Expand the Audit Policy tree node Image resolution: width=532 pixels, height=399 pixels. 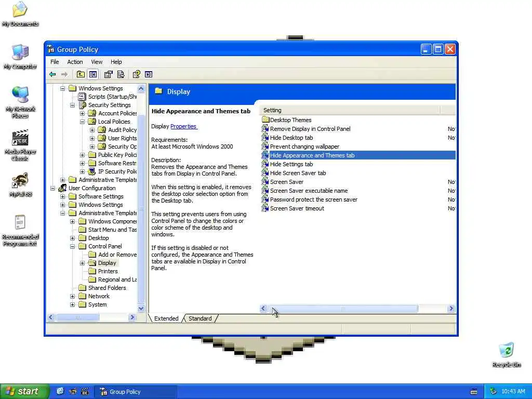pos(92,130)
